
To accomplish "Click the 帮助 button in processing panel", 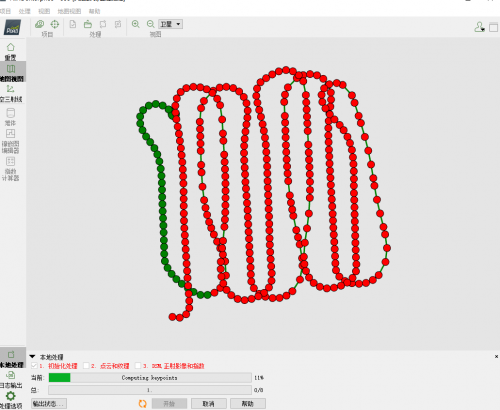I will (x=248, y=404).
